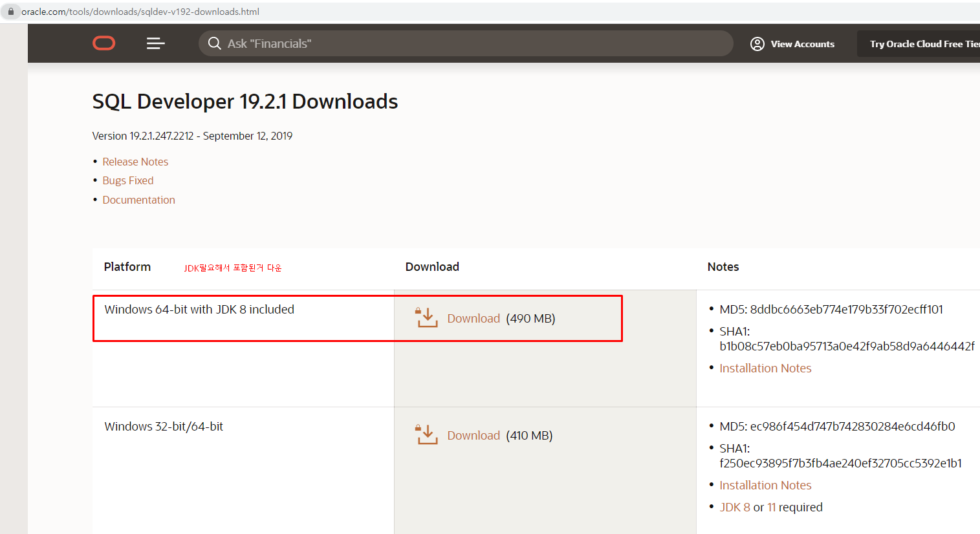Click the URL in the address bar

coord(140,12)
